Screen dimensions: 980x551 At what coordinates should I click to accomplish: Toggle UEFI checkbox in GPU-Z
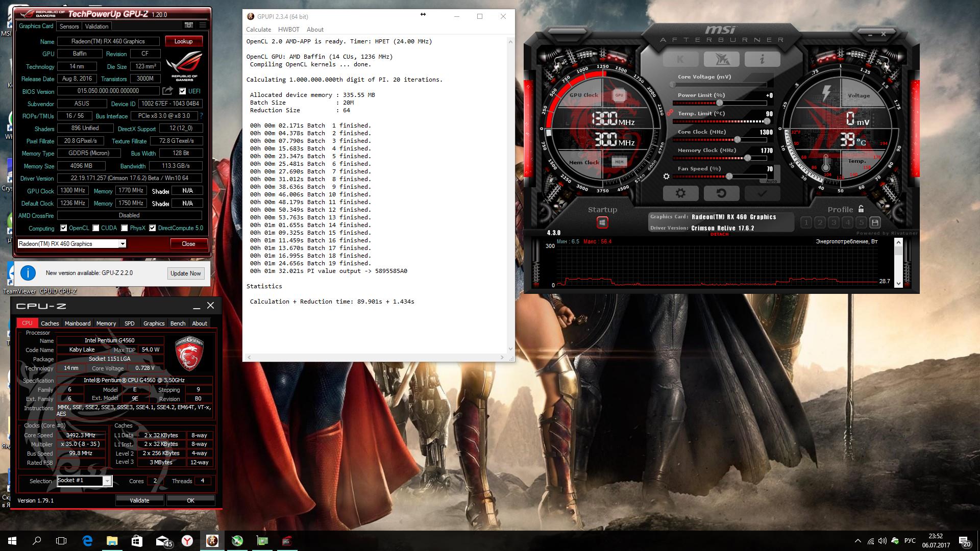(x=183, y=91)
